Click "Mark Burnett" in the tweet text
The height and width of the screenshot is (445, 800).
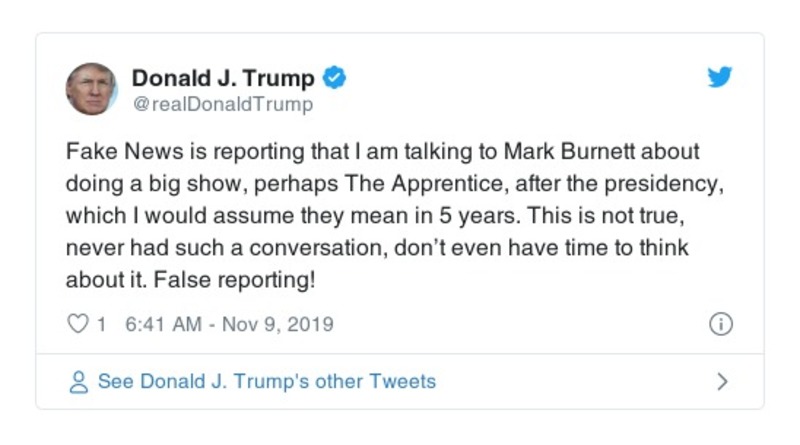click(565, 152)
